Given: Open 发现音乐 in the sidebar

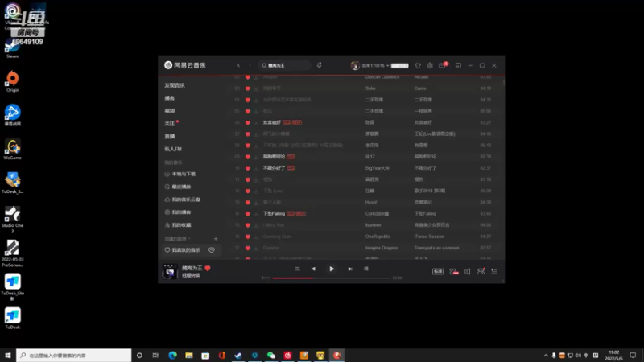Looking at the screenshot, I should coord(175,85).
